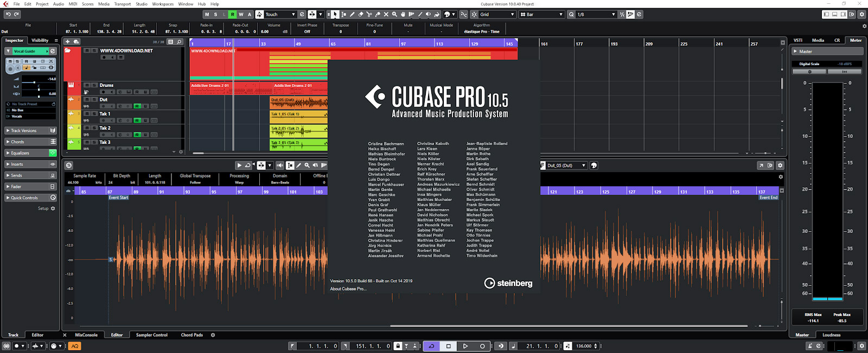
Task: Switch to the Visibility tab
Action: click(x=40, y=40)
